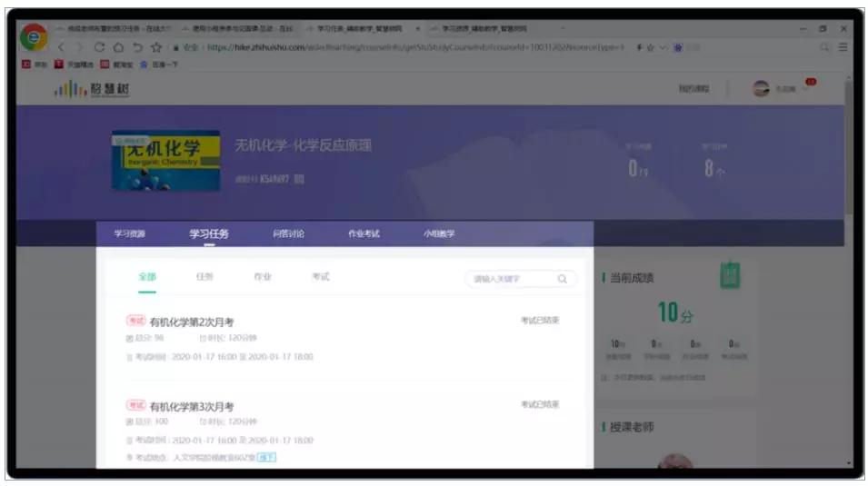This screenshot has width=868, height=486.
Task: Click 考试已结束 status for 第3次月考
Action: 540,404
